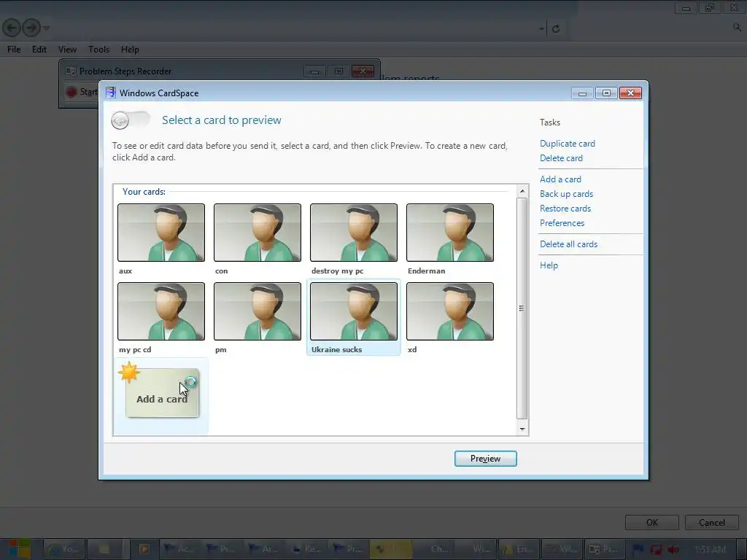This screenshot has width=747, height=560.
Task: Click the volume speaker tray icon
Action: 673,550
